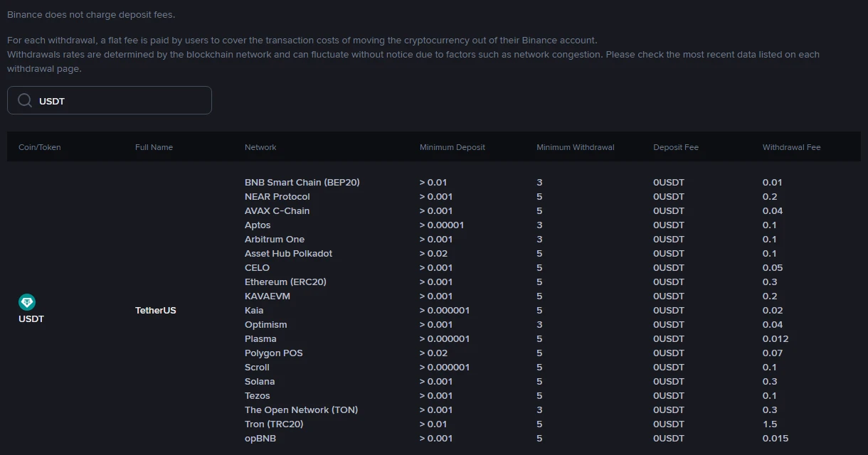
Task: Select the Plasma network row
Action: tap(260, 338)
